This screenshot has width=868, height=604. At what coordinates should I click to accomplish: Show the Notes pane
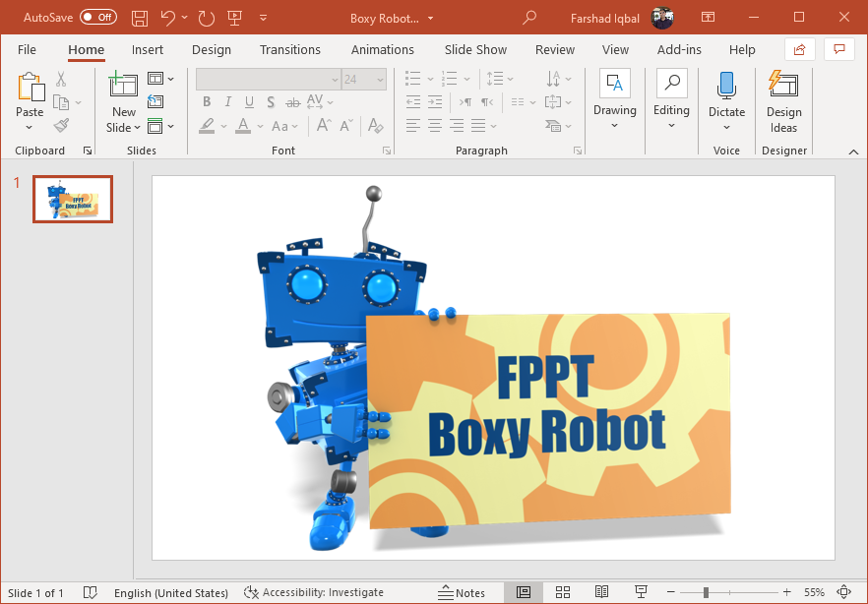tap(463, 592)
